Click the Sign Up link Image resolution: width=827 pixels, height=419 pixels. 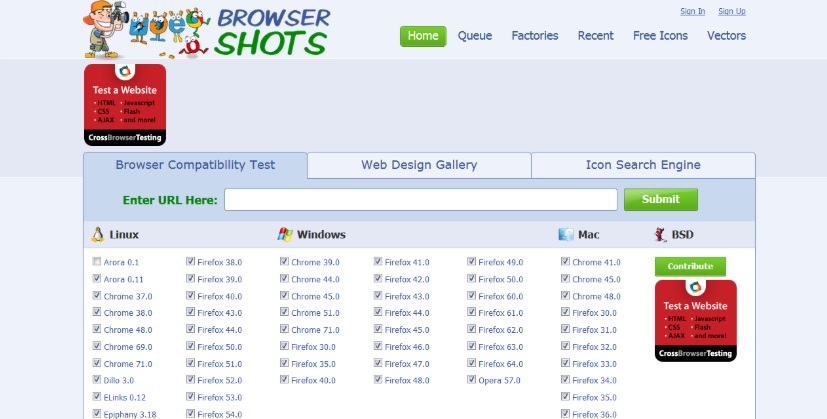(732, 11)
